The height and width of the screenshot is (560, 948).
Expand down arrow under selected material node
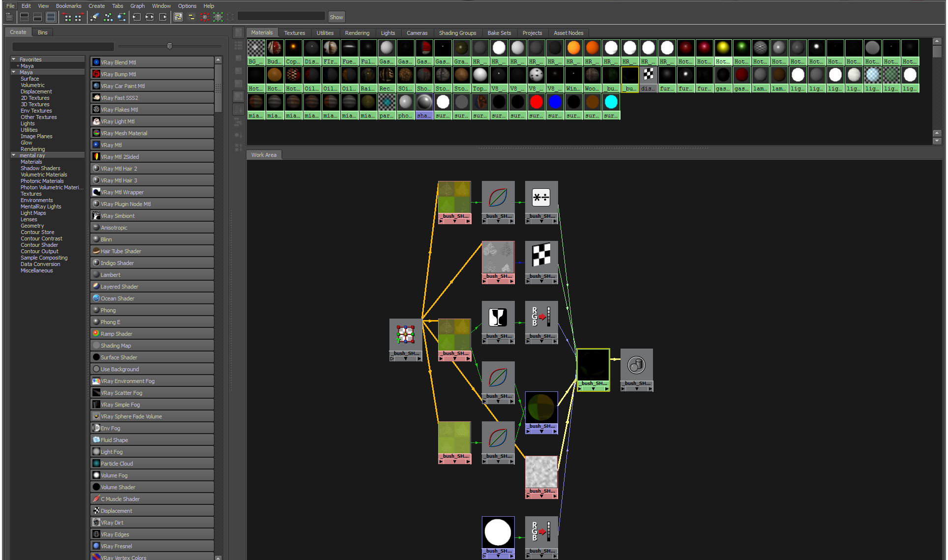pyautogui.click(x=593, y=389)
